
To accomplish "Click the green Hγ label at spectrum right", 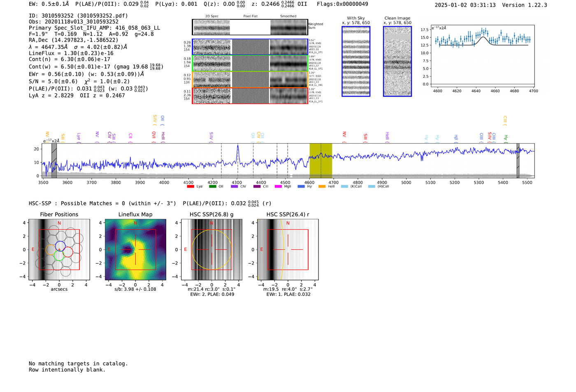I will coord(506,139).
